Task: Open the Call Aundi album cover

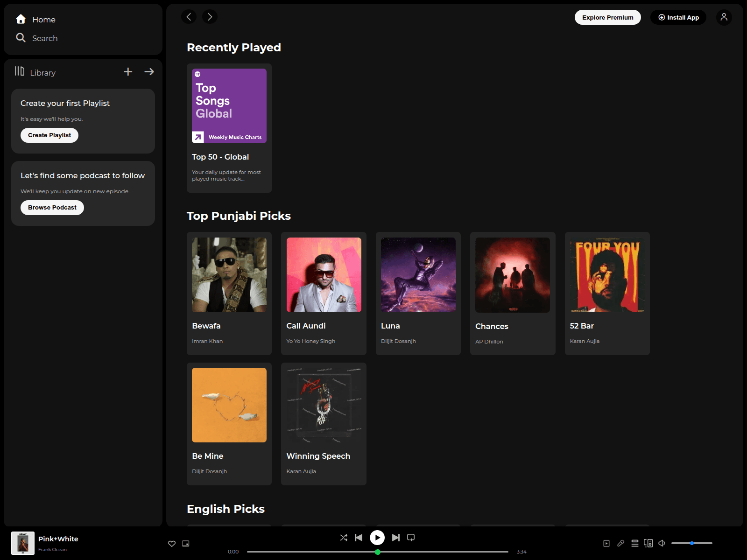Action: point(324,275)
